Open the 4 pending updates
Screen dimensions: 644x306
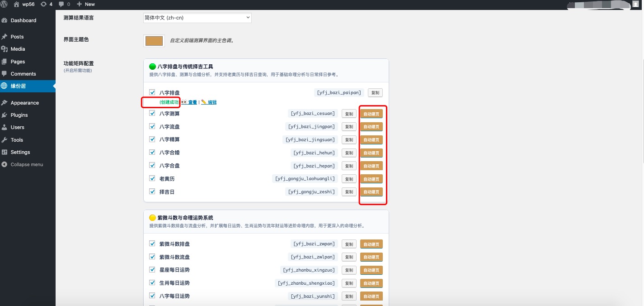47,4
